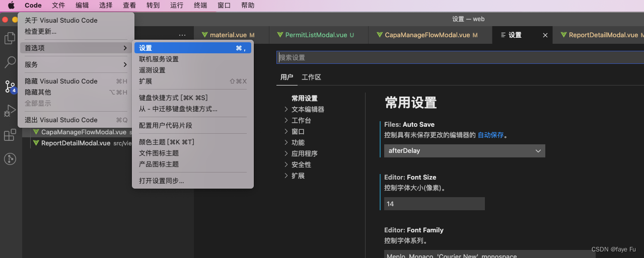Expand the 功能 settings category
The width and height of the screenshot is (644, 258).
(x=286, y=142)
